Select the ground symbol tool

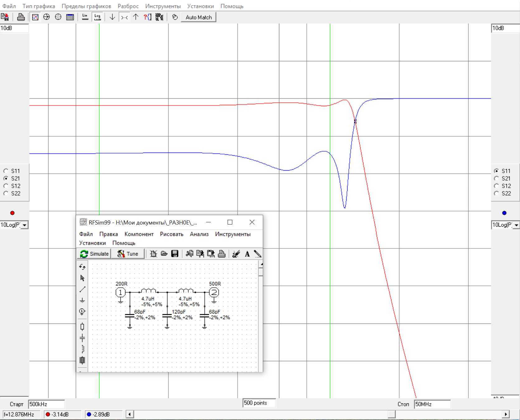[x=82, y=300]
